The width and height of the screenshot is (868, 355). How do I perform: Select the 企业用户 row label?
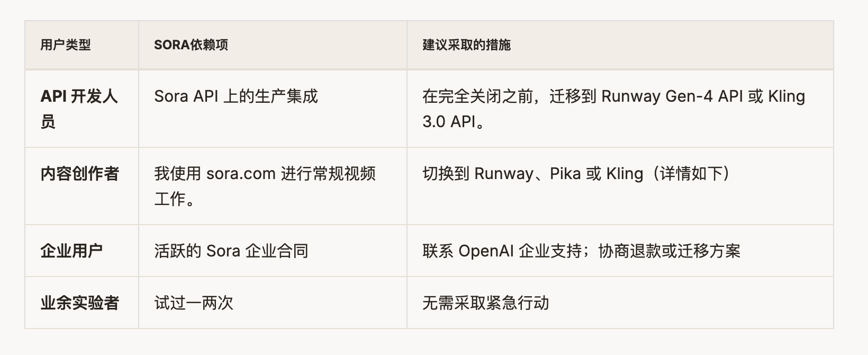(71, 251)
